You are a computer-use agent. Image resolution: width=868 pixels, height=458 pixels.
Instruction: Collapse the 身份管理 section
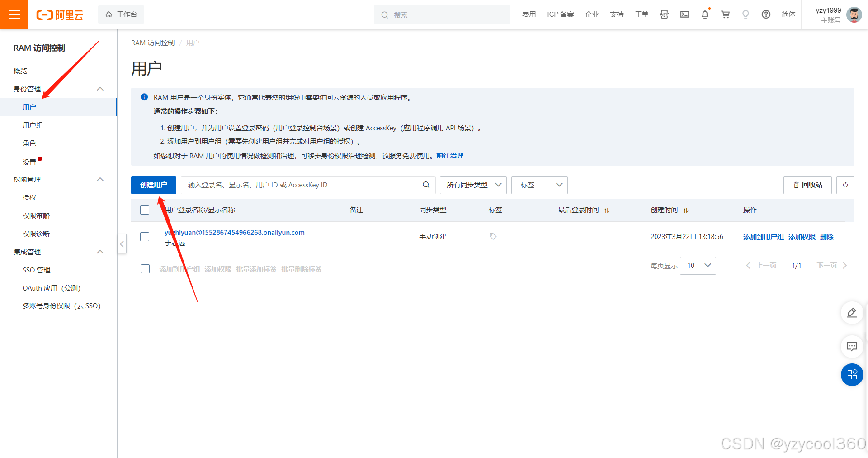coord(100,89)
